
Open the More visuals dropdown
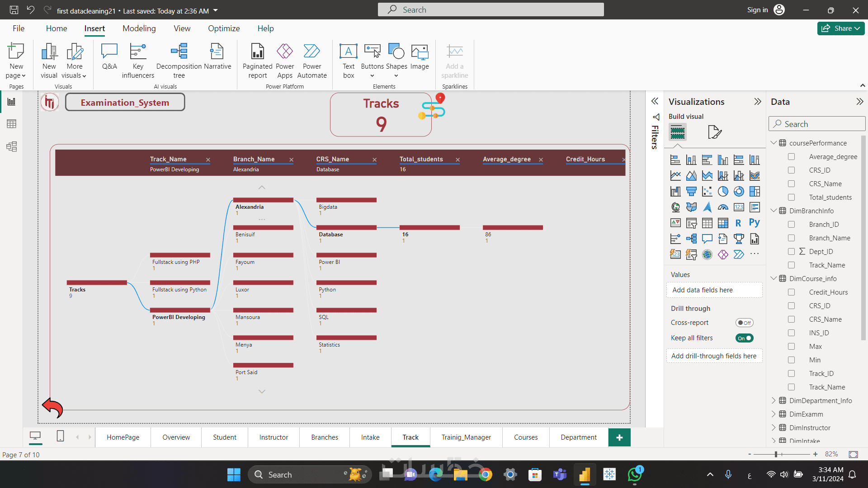75,61
